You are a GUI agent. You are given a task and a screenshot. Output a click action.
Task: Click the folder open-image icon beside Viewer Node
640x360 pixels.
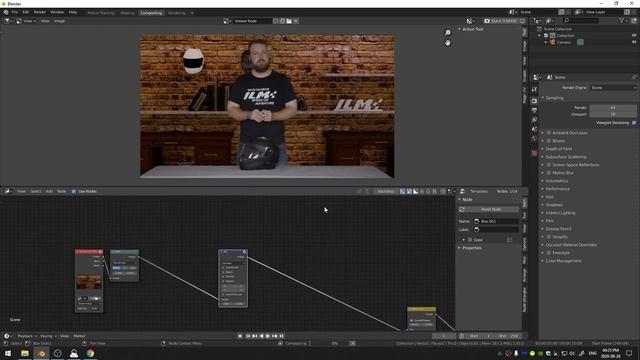(x=289, y=21)
